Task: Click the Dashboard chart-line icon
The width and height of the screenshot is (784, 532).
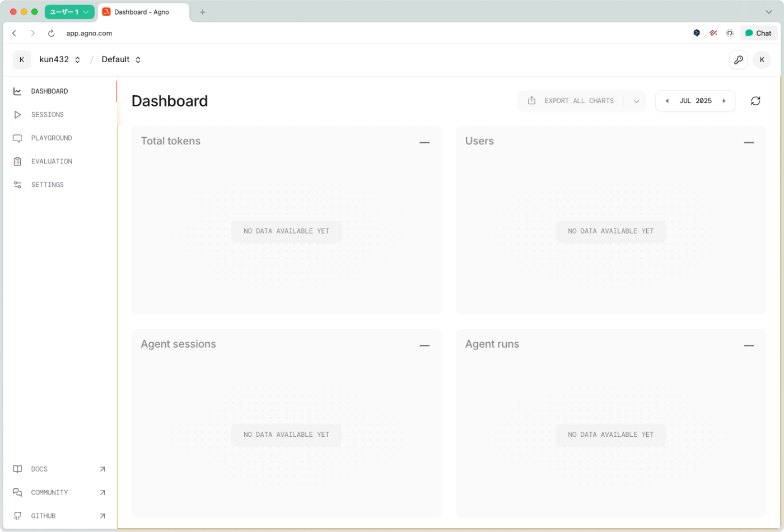Action: click(17, 91)
